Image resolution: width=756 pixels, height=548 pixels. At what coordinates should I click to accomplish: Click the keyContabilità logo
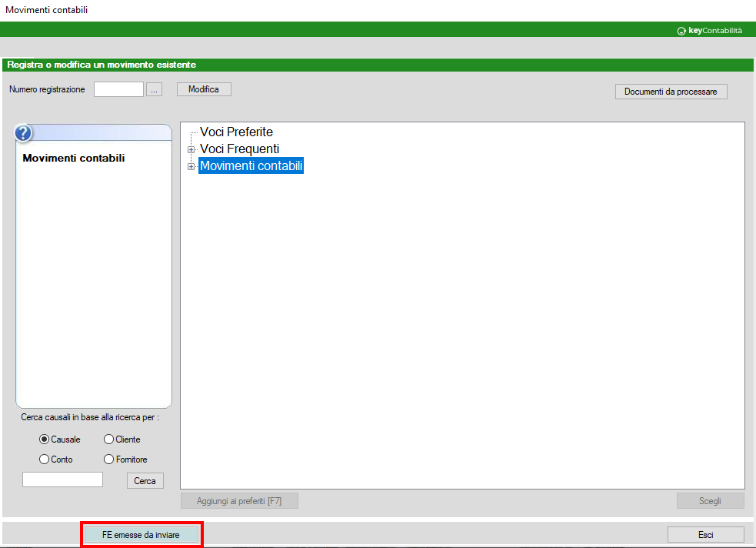pyautogui.click(x=709, y=30)
